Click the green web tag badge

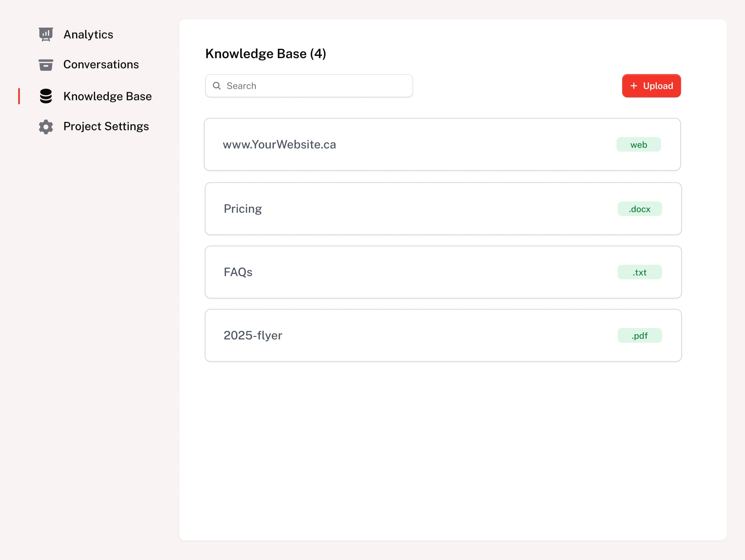point(639,145)
